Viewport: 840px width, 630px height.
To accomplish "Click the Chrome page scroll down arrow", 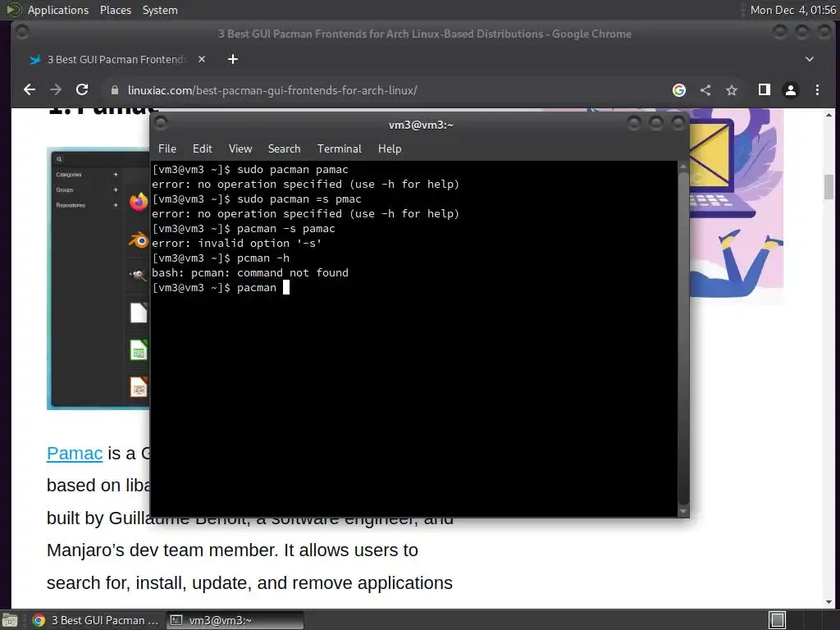I will (x=829, y=602).
